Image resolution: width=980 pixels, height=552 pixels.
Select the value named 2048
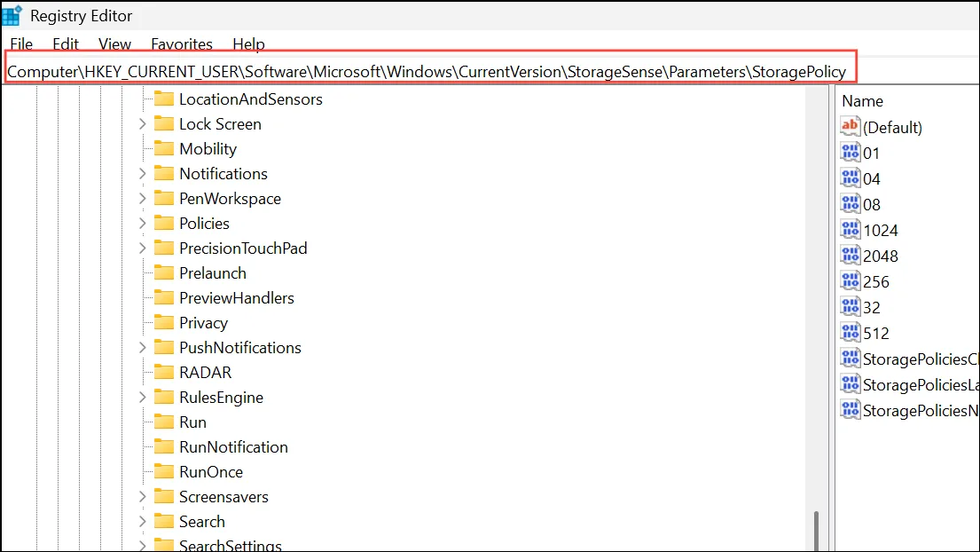880,256
